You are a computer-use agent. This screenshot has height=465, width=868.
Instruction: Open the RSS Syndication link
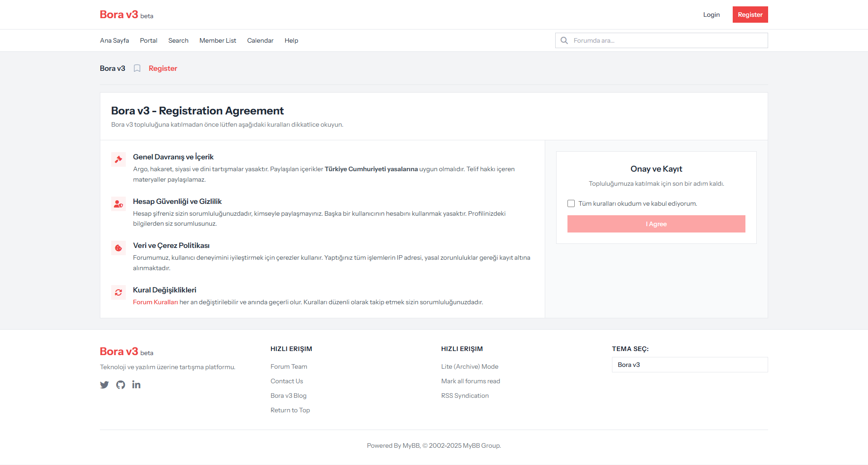(x=465, y=396)
